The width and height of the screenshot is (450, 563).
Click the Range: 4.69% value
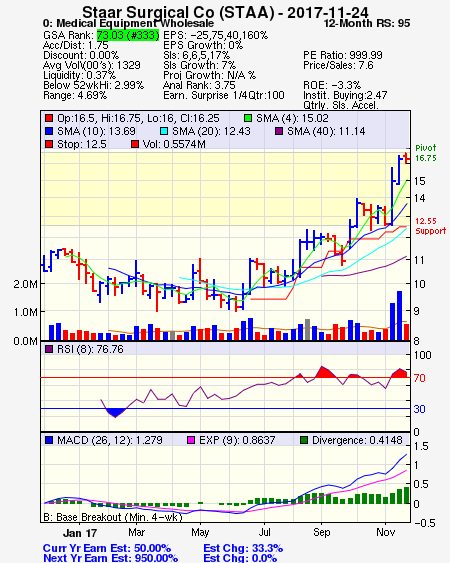pyautogui.click(x=75, y=96)
